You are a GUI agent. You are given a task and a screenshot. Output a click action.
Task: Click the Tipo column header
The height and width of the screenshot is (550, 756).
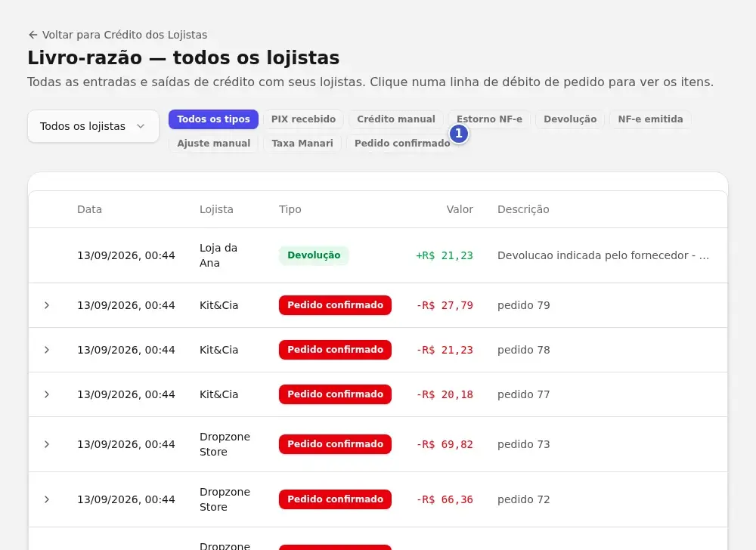[x=290, y=209]
